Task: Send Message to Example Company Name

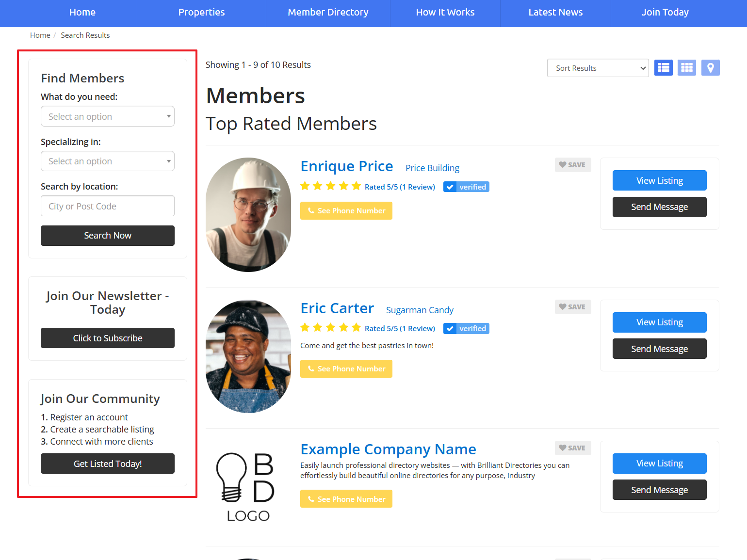Action: (x=660, y=490)
